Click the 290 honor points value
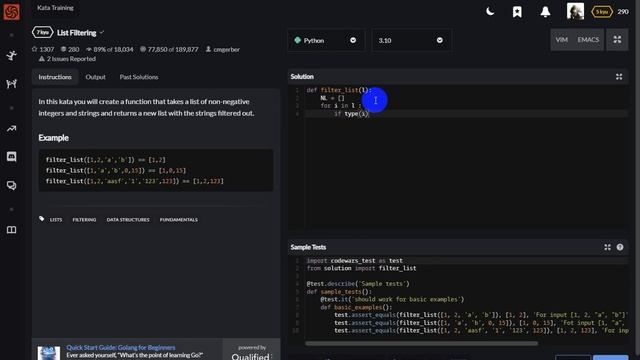Viewport: 640px width, 360px height. coord(623,12)
